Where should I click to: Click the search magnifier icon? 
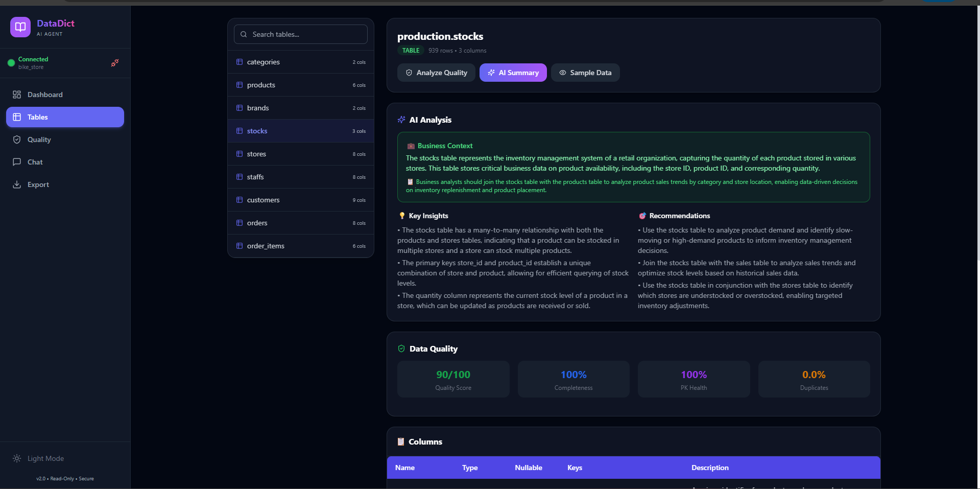[x=244, y=34]
